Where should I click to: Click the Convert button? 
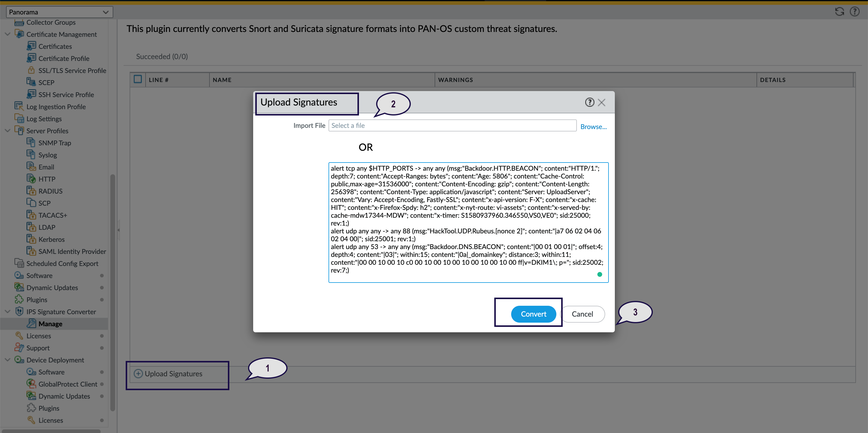click(x=533, y=314)
